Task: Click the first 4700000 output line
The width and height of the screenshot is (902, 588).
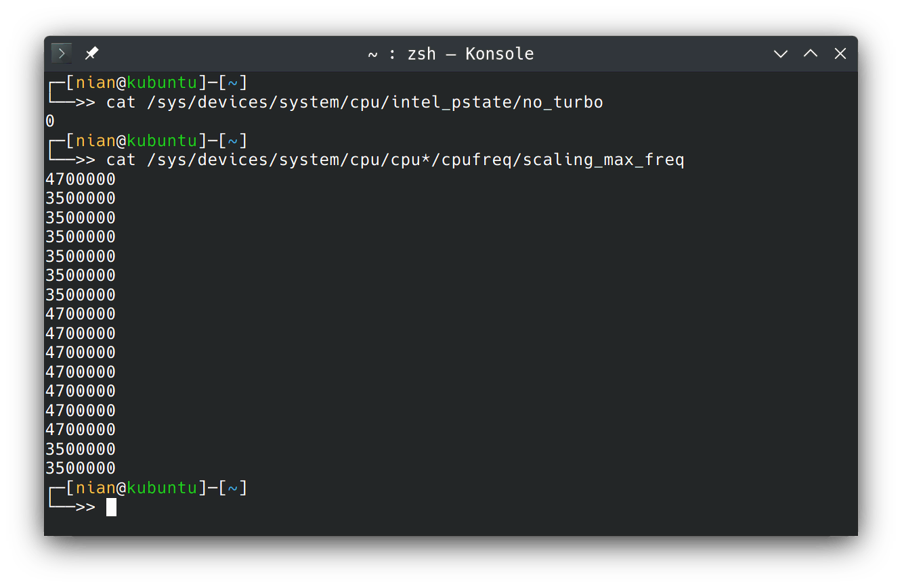Action: (81, 179)
